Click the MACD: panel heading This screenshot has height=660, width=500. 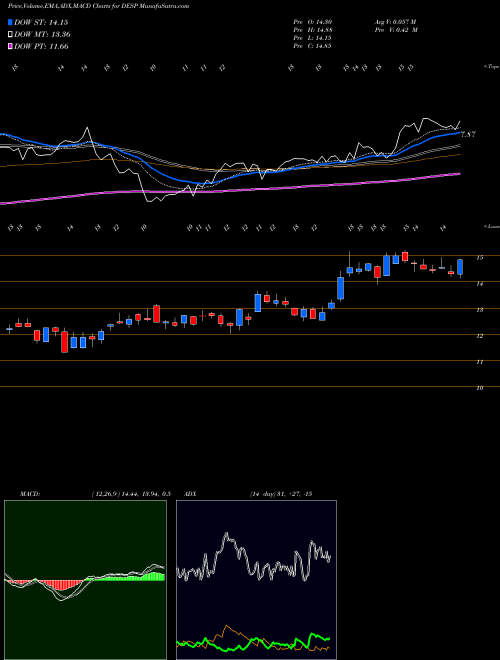pyautogui.click(x=30, y=494)
